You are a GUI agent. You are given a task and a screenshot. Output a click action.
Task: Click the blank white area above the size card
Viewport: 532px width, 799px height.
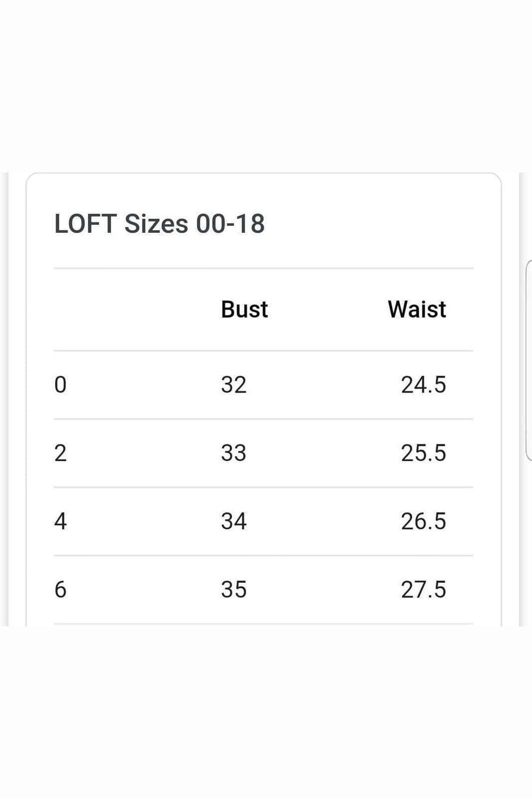pyautogui.click(x=266, y=85)
